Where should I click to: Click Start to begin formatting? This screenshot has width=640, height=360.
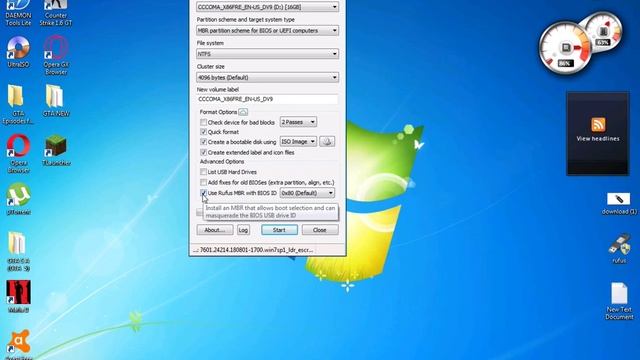point(279,230)
